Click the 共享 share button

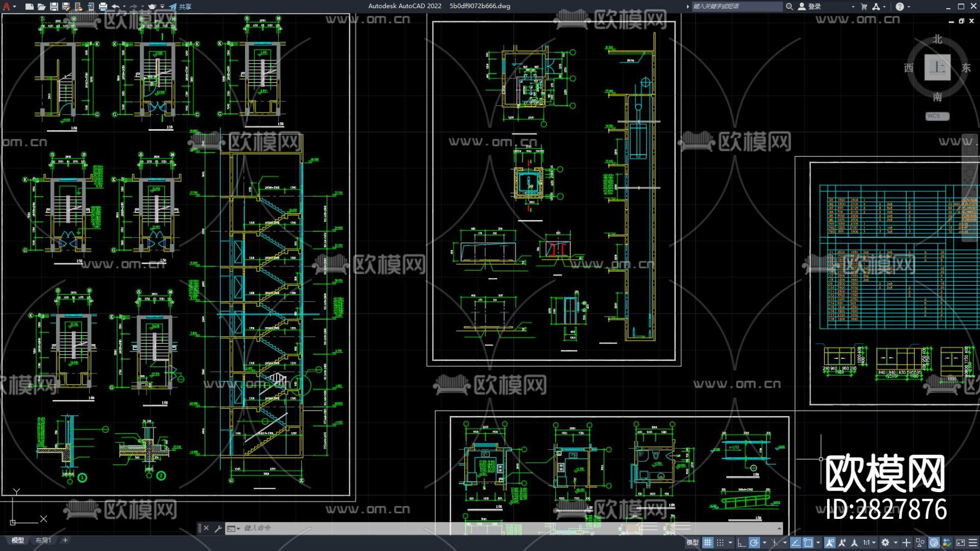tap(180, 7)
